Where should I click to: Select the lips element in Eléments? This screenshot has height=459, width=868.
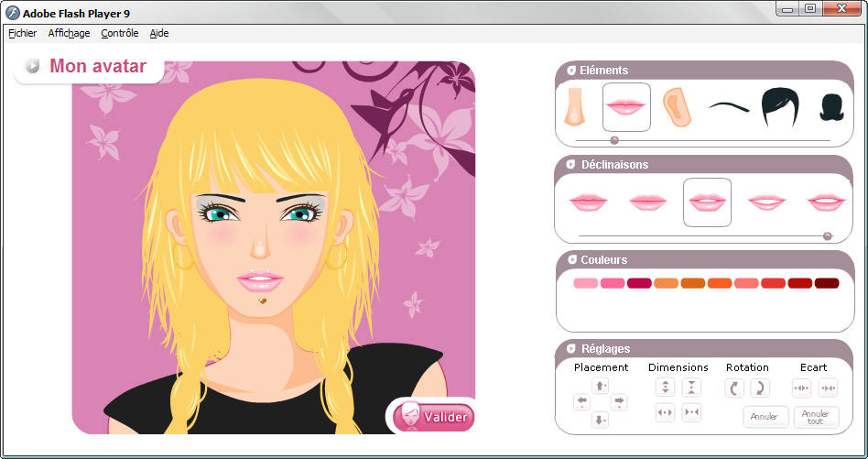[626, 107]
